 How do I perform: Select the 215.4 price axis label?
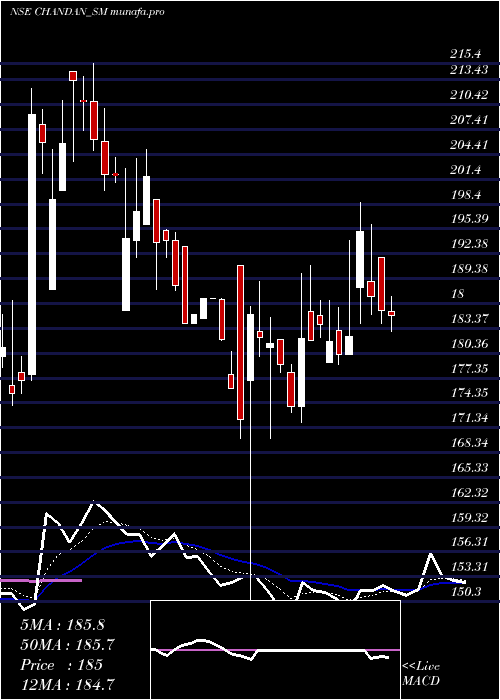point(466,54)
